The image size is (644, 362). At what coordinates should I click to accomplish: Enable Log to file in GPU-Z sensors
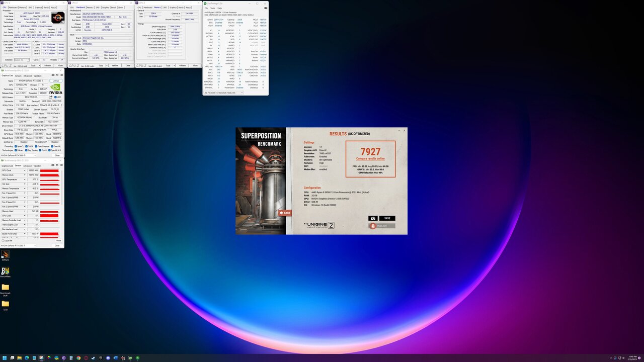4,240
